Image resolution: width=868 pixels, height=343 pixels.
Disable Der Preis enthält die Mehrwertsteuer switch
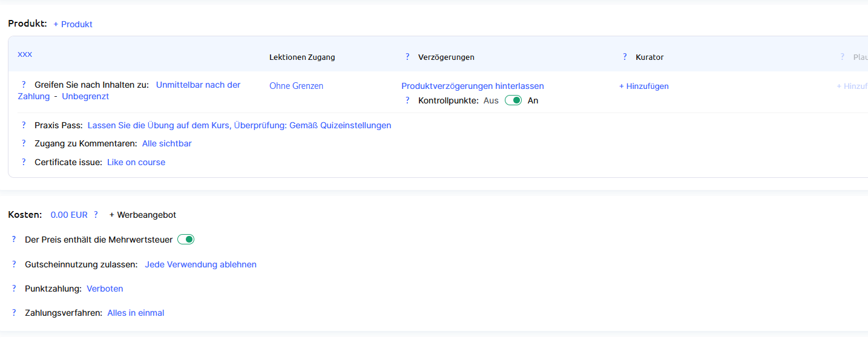186,240
